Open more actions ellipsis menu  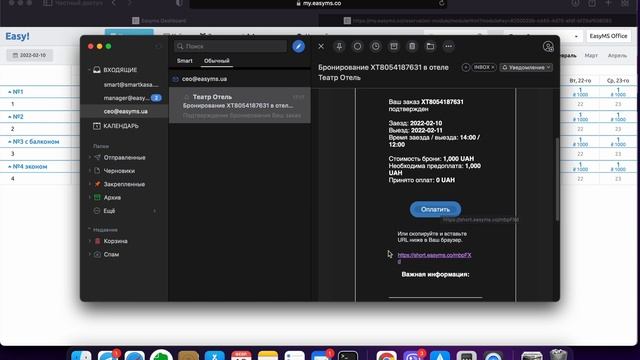pyautogui.click(x=449, y=47)
